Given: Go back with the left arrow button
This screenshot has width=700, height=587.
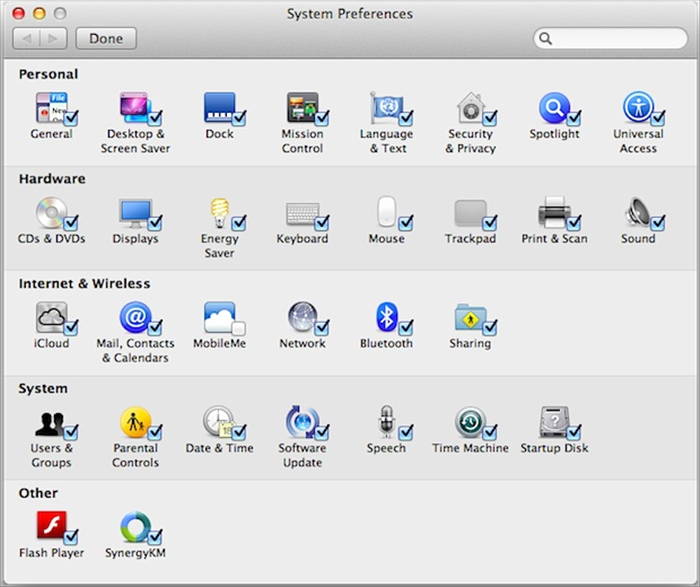Looking at the screenshot, I should 26,38.
